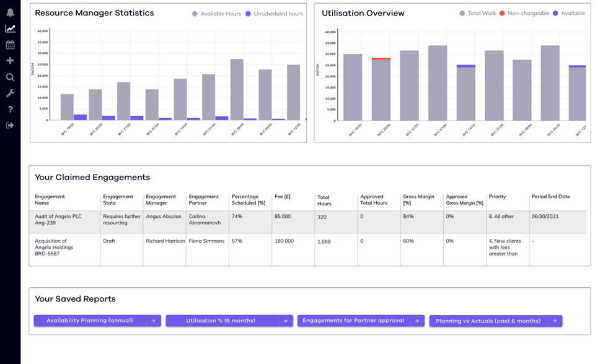Toggle Non-chargeable legend in Utilisation Overview

coord(526,13)
